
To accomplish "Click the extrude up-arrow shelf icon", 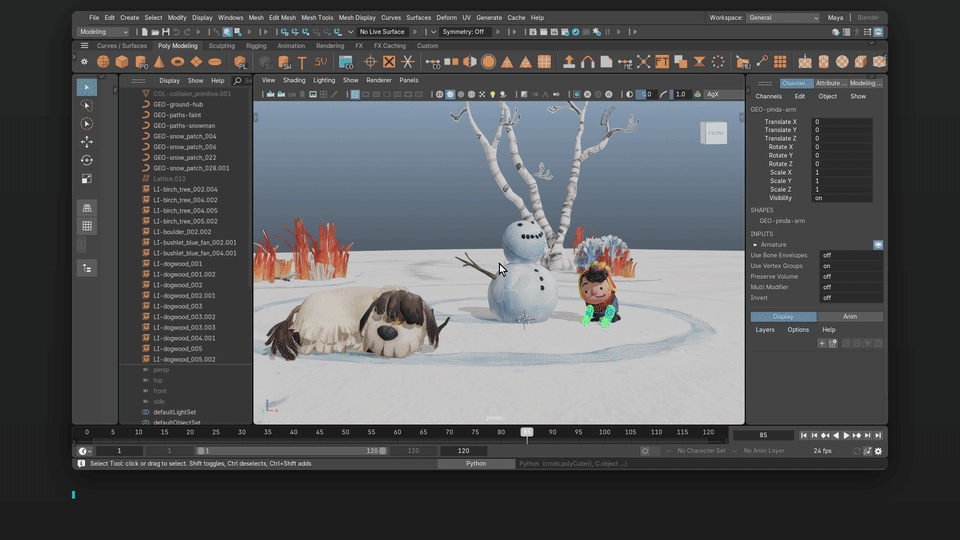I will 569,61.
